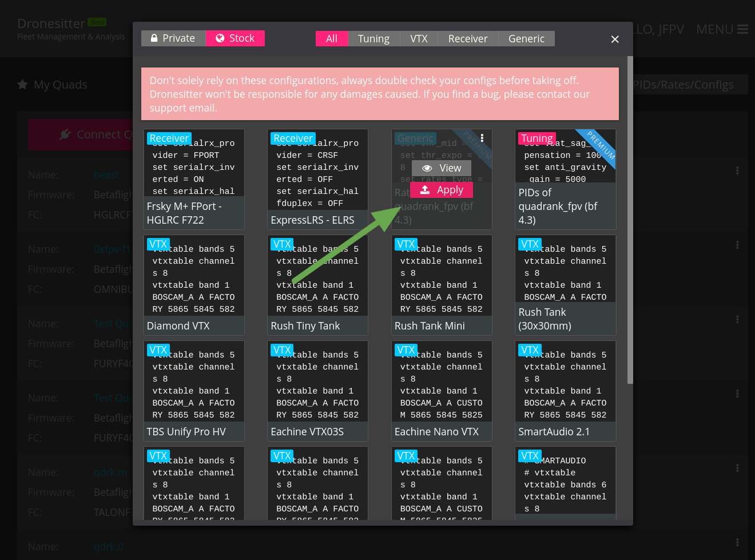Viewport: 755px width, 560px height.
Task: Filter by Receiver category
Action: [468, 39]
